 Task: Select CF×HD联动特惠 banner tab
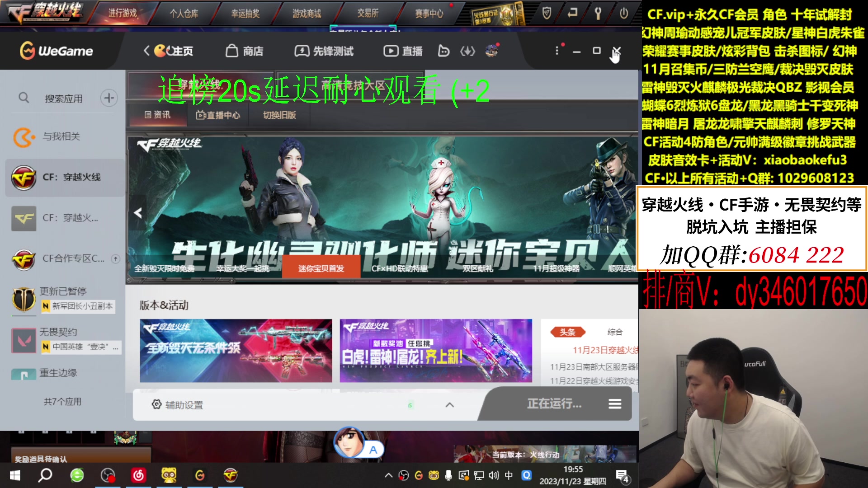[399, 268]
